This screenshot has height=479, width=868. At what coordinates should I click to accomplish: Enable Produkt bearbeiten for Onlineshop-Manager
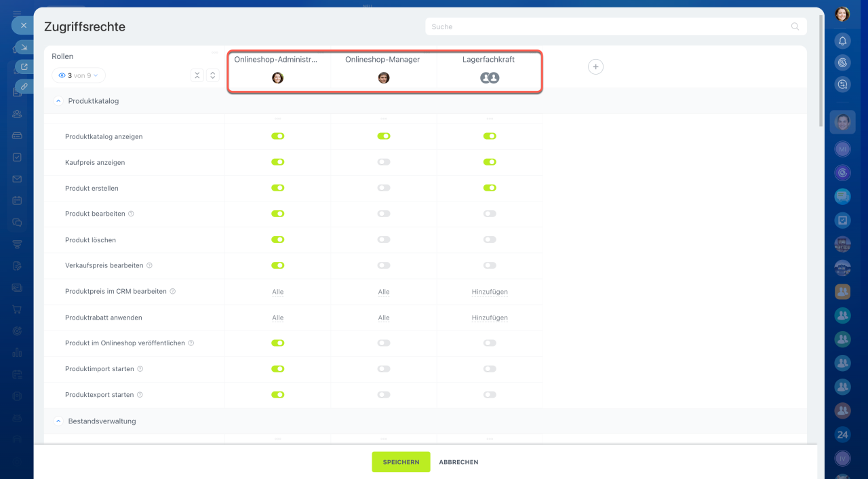384,214
